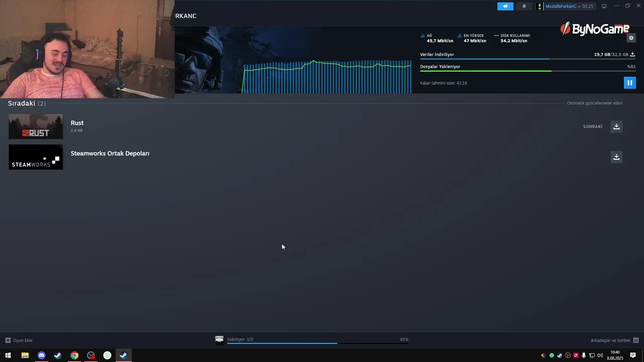Click the Sıradaki (2) heading
This screenshot has width=644, height=362.
[27, 103]
